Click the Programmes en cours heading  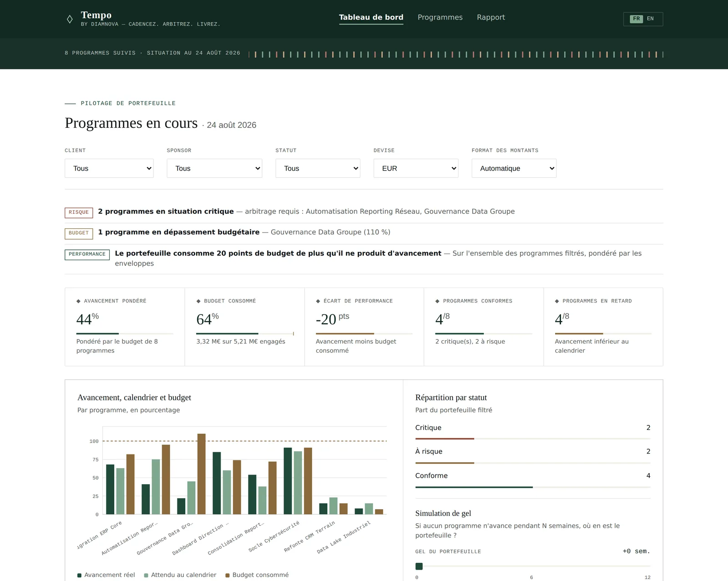tap(131, 123)
